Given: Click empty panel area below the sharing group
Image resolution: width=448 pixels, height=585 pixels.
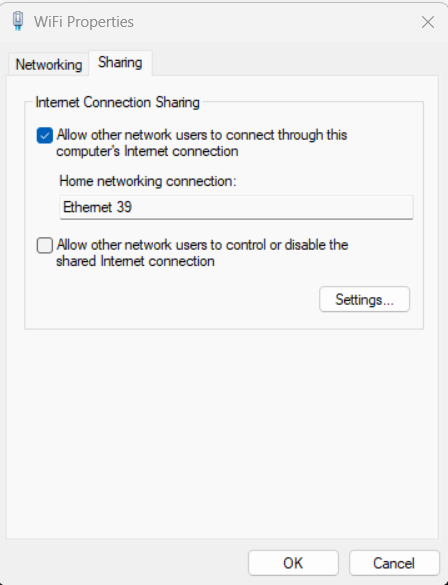Looking at the screenshot, I should click(x=222, y=433).
